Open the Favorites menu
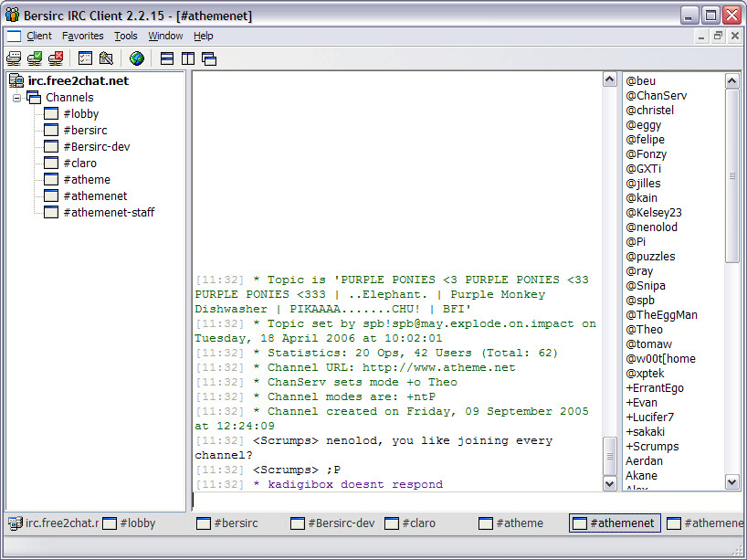Viewport: 747px width, 560px height. [82, 36]
